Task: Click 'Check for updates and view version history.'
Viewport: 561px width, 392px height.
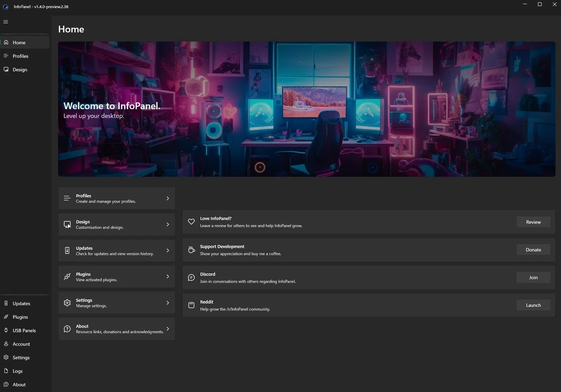Action: click(x=115, y=254)
